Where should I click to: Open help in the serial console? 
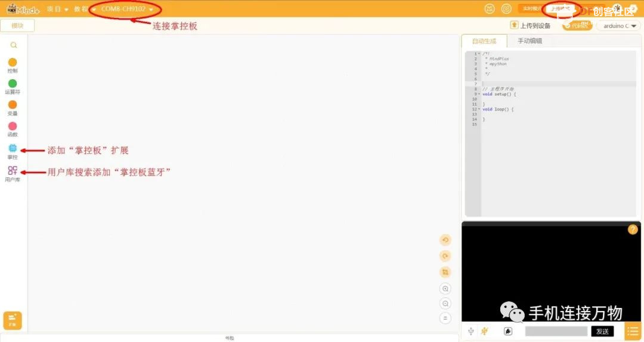633,229
